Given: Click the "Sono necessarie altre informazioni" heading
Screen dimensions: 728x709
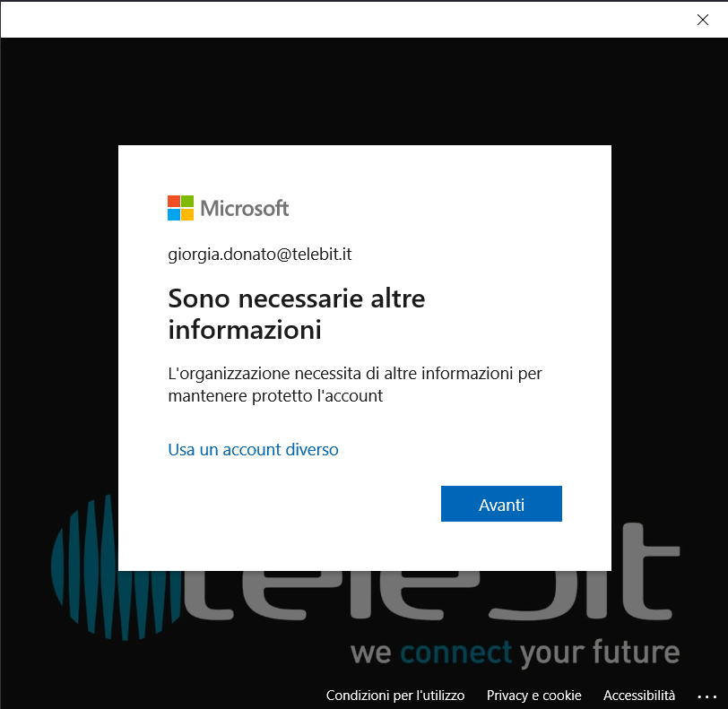Looking at the screenshot, I should (x=297, y=314).
